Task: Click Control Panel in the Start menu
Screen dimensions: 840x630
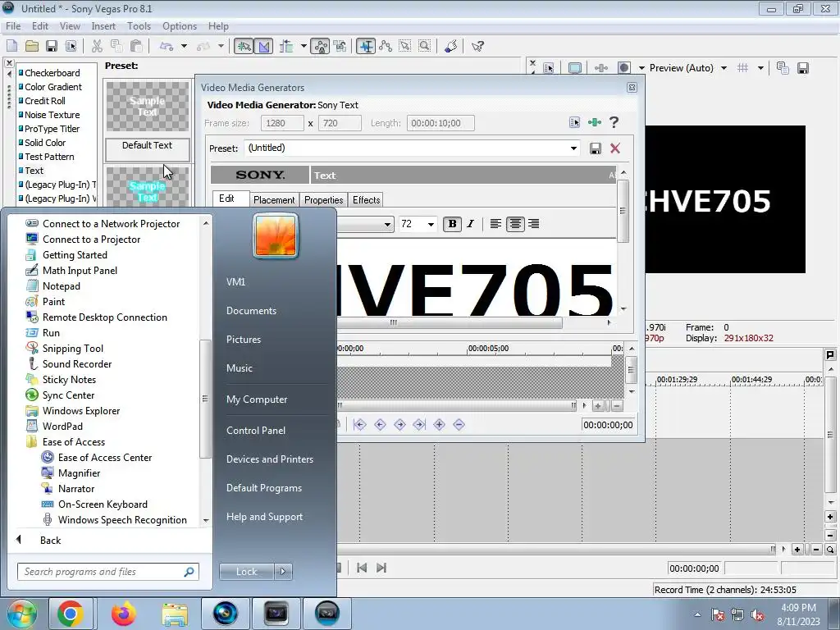Action: pos(256,430)
